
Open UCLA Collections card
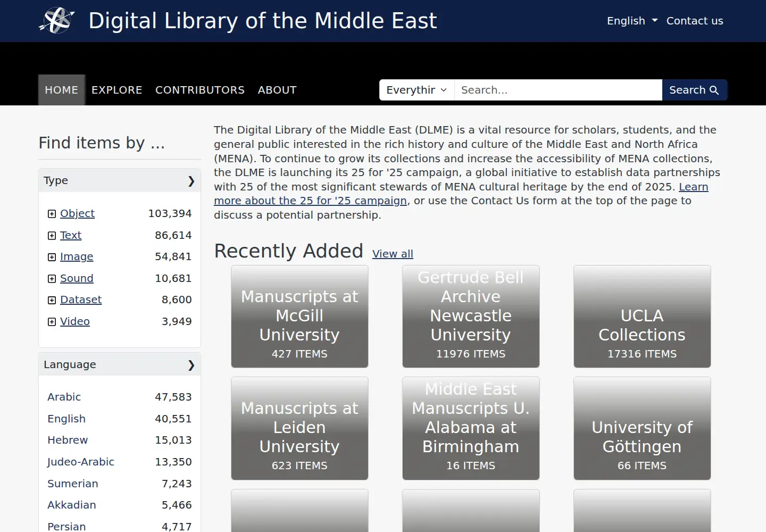point(642,317)
